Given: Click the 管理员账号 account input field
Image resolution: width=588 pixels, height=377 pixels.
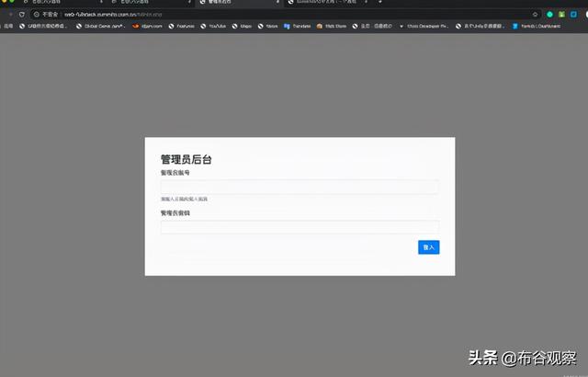Looking at the screenshot, I should click(300, 187).
